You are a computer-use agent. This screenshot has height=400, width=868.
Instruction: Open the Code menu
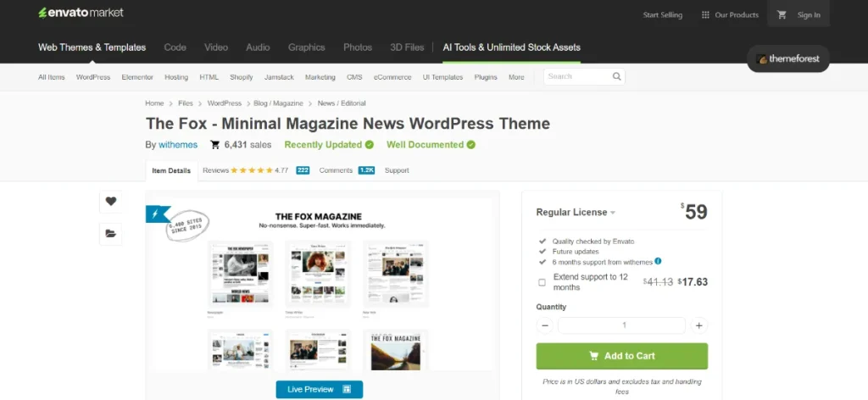point(175,47)
